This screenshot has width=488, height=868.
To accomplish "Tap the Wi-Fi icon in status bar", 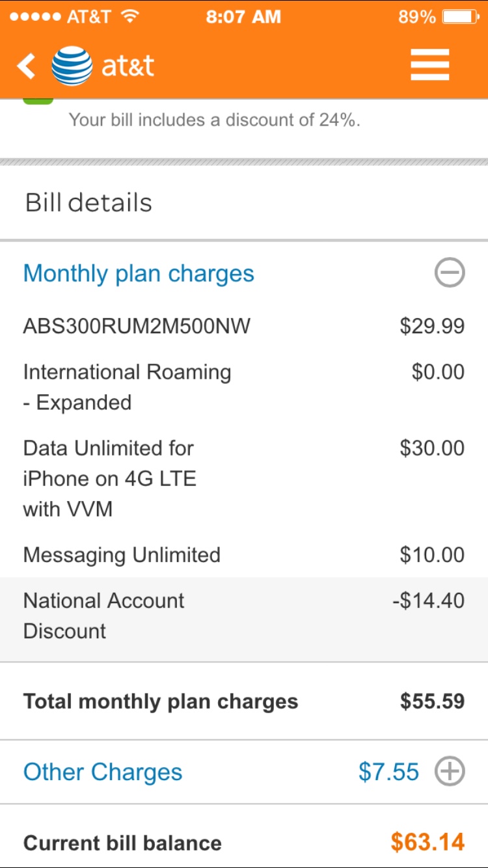I will click(131, 17).
